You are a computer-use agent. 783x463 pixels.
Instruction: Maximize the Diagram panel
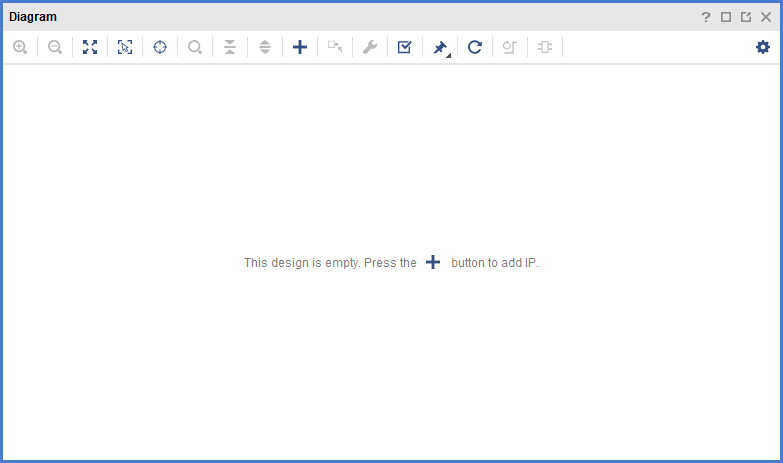(x=726, y=17)
